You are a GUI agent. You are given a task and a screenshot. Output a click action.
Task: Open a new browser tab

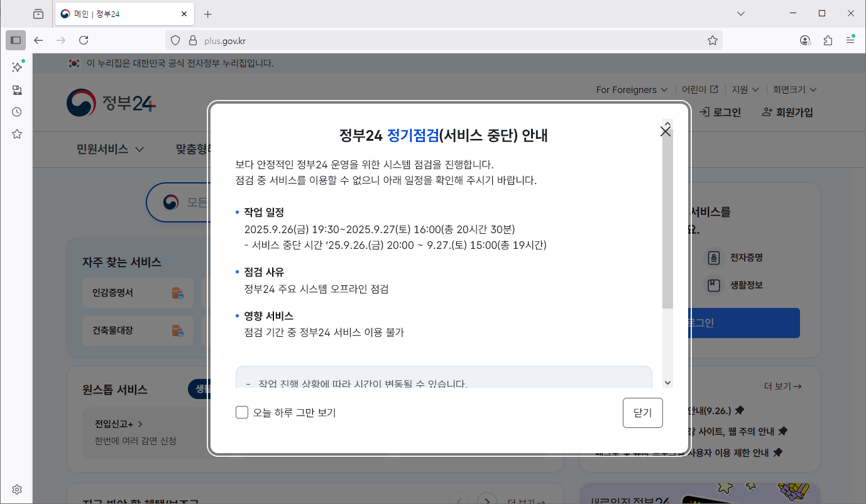[x=208, y=13]
